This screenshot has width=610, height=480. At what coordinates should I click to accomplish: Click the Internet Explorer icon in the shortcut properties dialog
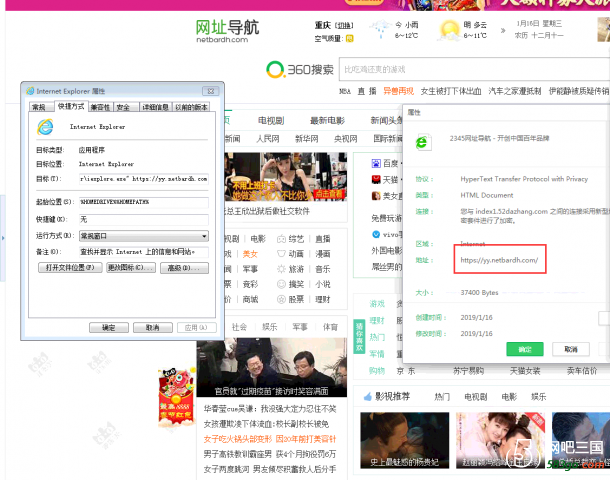(x=45, y=127)
